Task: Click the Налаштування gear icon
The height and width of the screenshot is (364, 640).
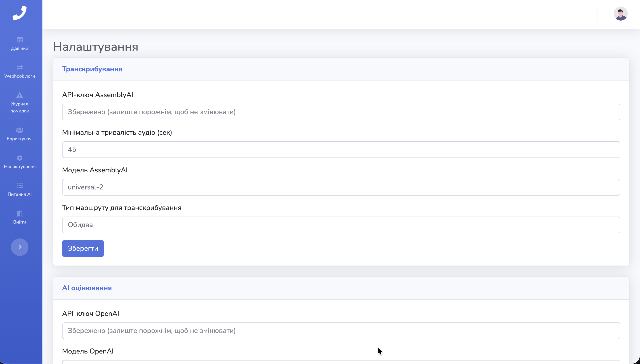Action: click(19, 158)
